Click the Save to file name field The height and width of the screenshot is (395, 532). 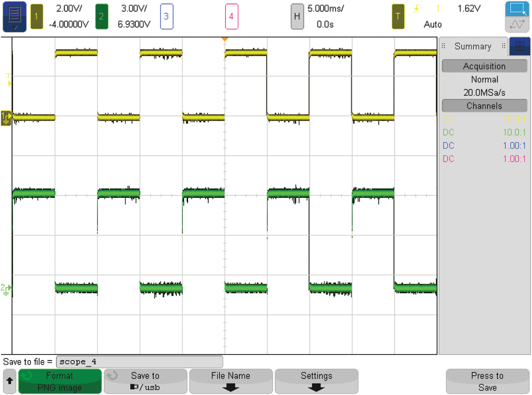pos(139,362)
